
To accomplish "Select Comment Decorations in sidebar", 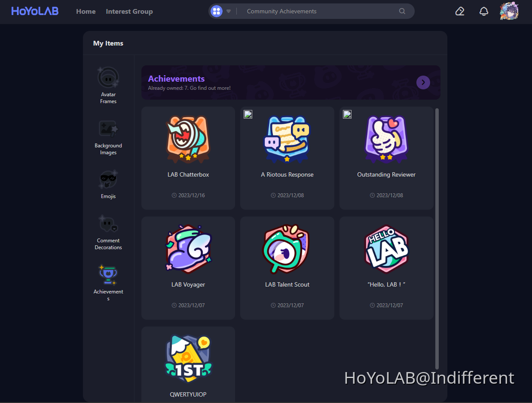I will (108, 232).
